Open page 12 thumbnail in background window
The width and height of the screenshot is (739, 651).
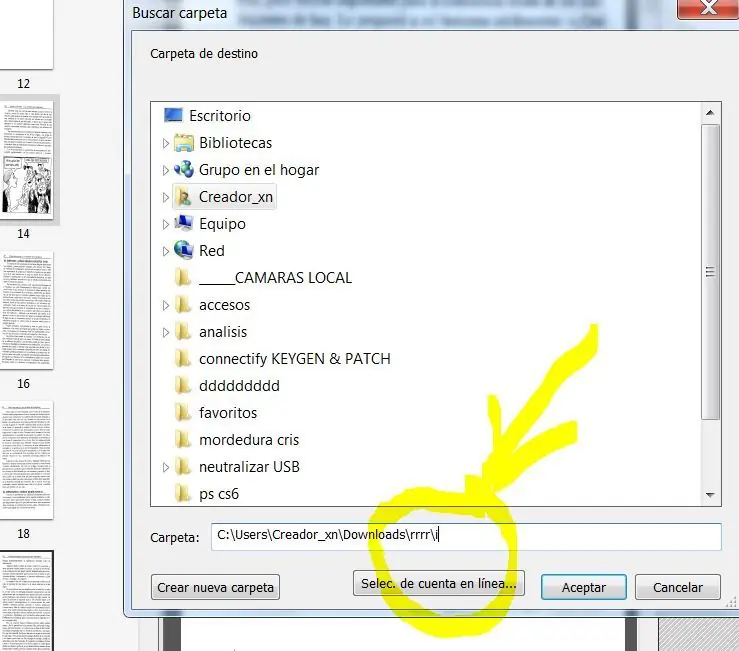pos(27,34)
